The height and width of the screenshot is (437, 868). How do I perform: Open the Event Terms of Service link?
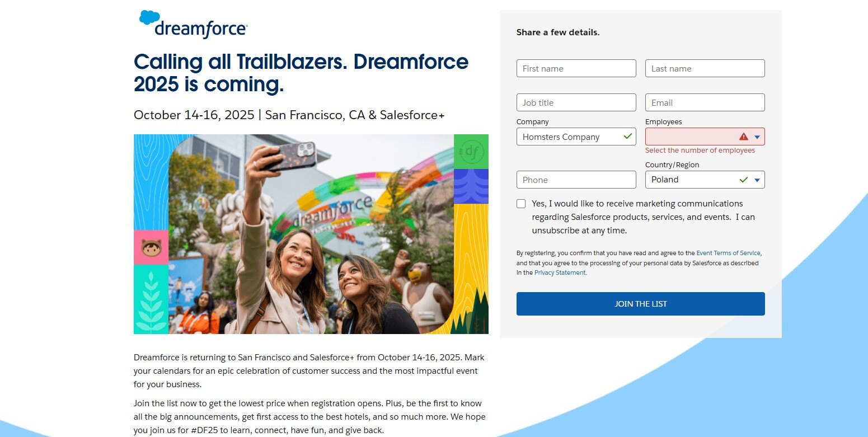(728, 253)
